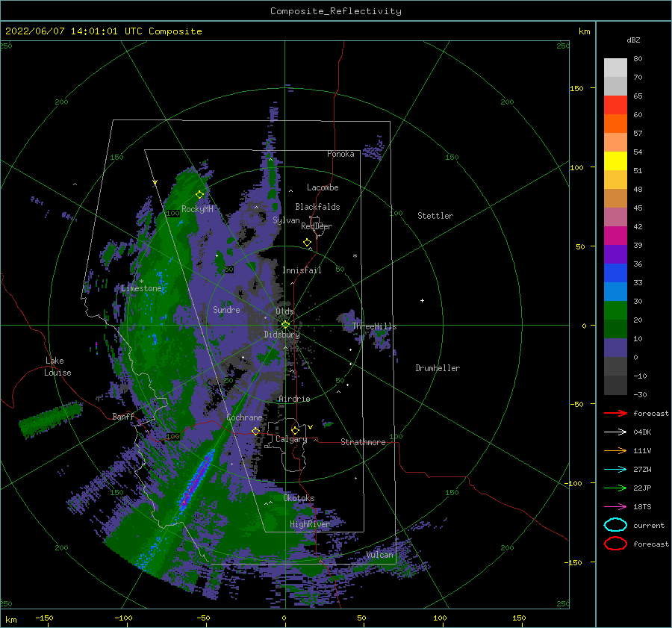
Task: Click the green 22JP arrow icon
Action: point(615,488)
